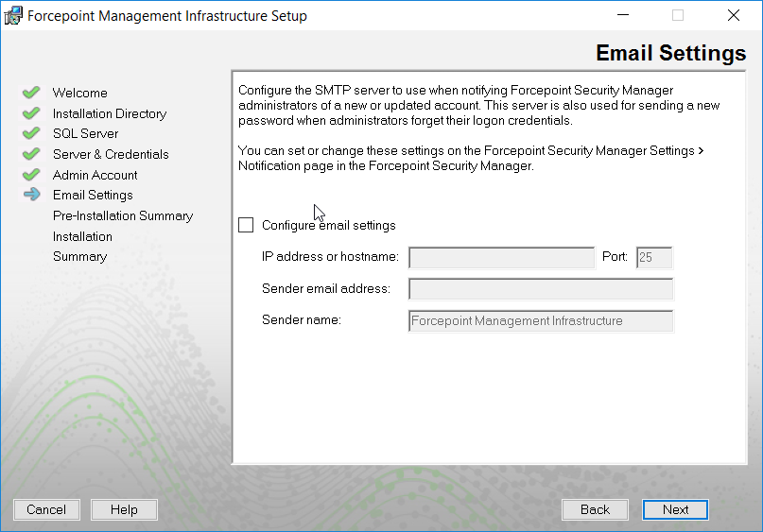Open Help for this setup page
This screenshot has height=532, width=763.
[x=124, y=509]
